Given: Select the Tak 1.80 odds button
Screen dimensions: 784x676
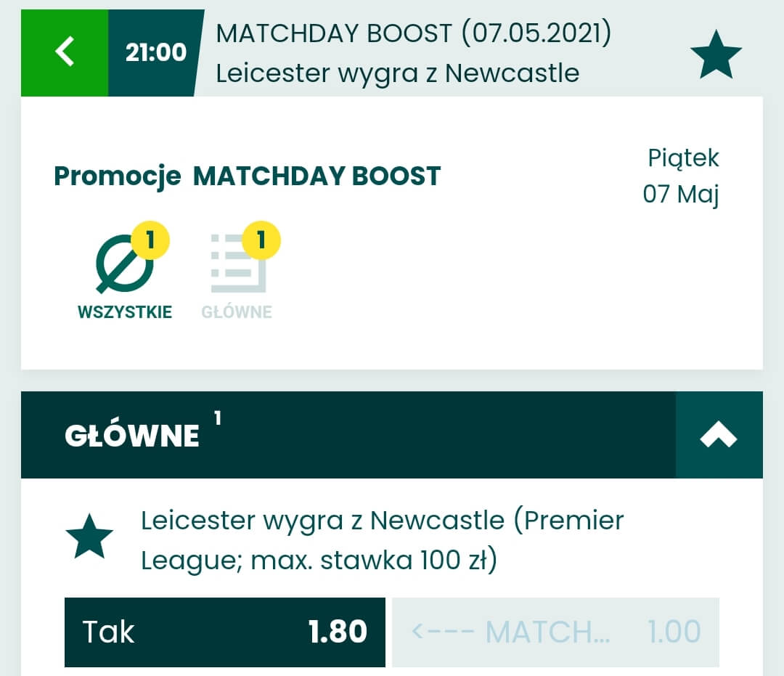Looking at the screenshot, I should coord(224,632).
